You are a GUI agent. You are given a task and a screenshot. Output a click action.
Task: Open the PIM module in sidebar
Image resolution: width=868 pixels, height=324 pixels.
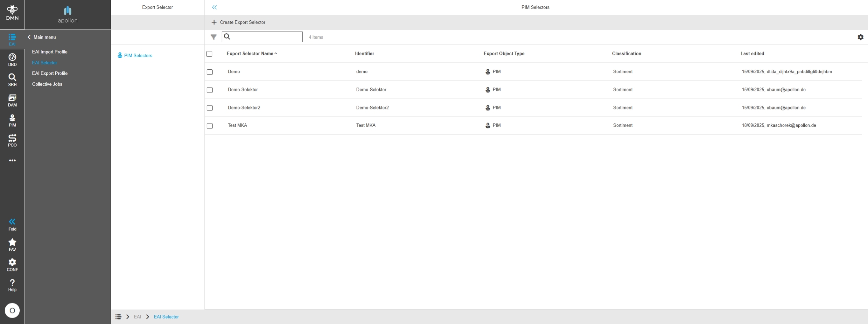click(12, 120)
